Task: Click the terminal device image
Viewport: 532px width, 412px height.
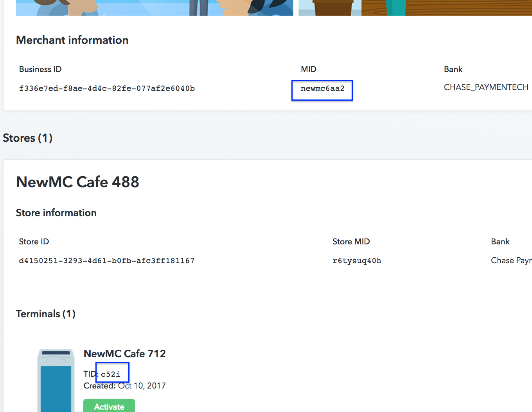Action: pyautogui.click(x=56, y=380)
